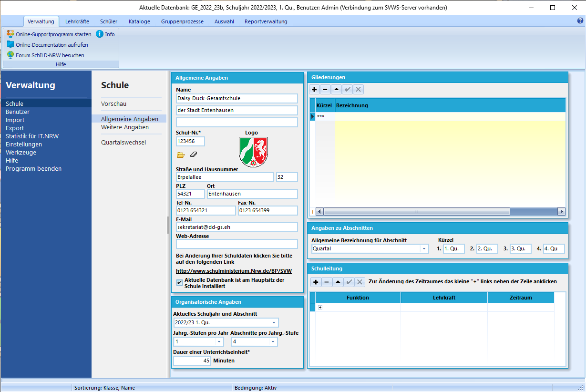Click the Tel-Nr. input field
Screen dimensions: 586x392
(206, 210)
